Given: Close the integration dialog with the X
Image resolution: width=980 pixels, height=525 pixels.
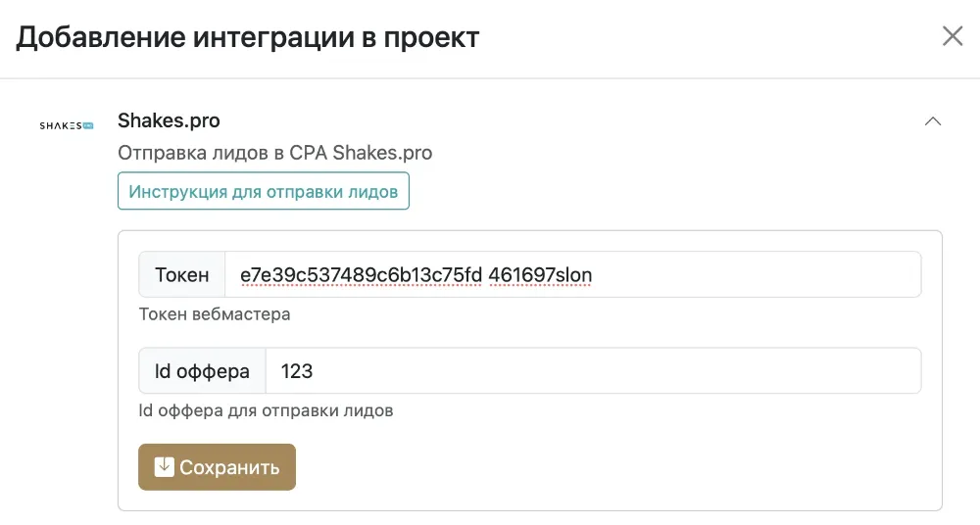Looking at the screenshot, I should 953,37.
